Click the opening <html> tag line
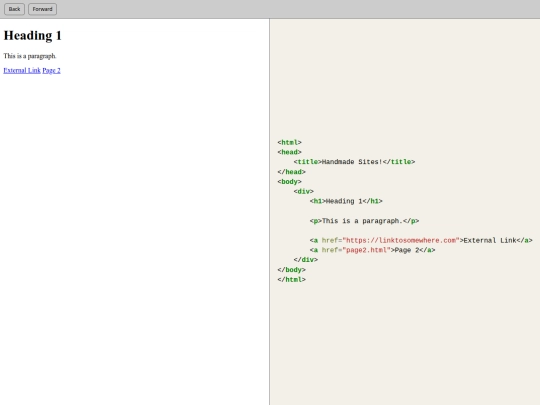Image resolution: width=540 pixels, height=405 pixels. pos(289,142)
